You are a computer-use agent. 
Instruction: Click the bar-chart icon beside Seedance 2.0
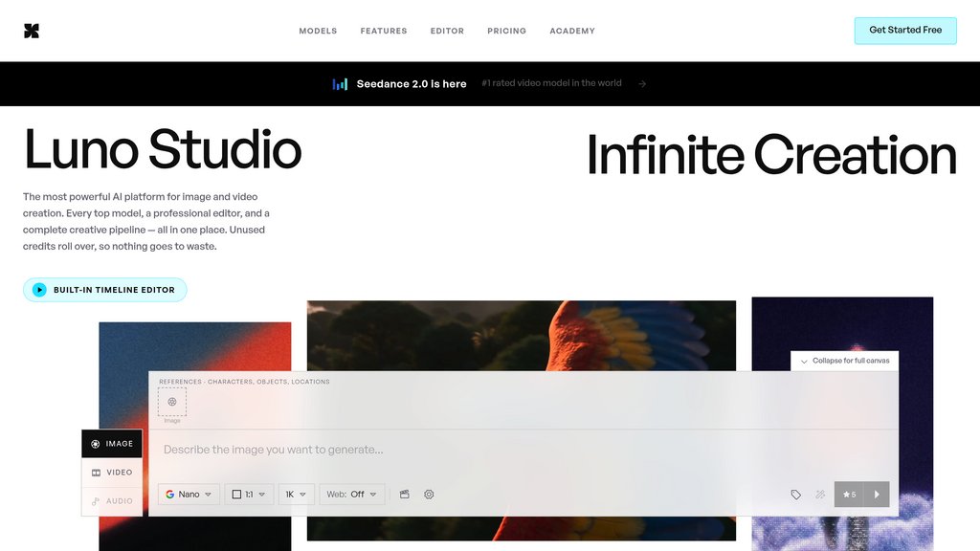pos(340,84)
